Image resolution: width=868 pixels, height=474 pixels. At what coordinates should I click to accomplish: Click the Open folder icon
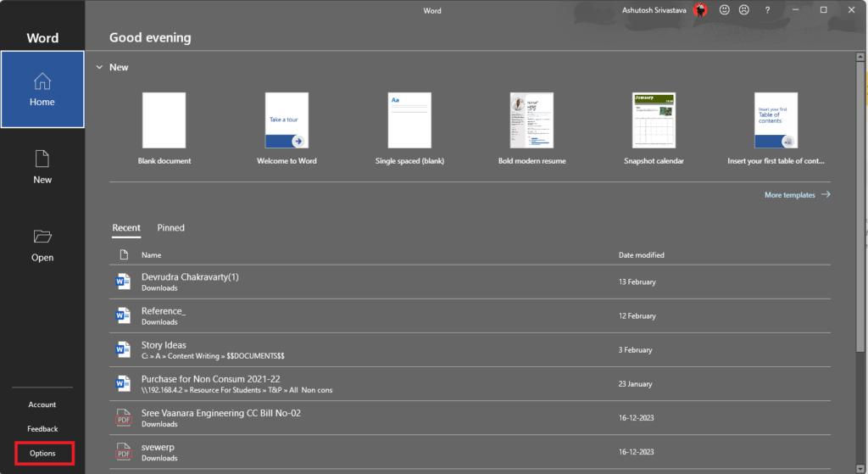pyautogui.click(x=42, y=237)
